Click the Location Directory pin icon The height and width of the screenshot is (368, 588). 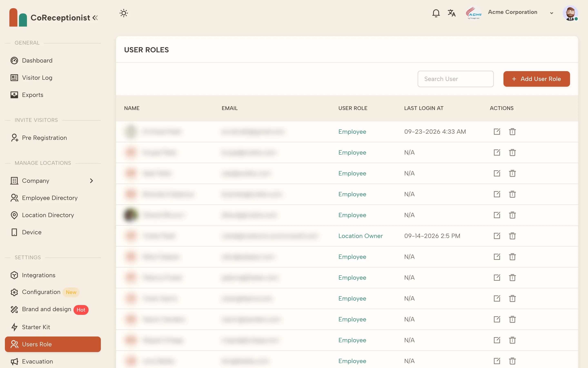[x=14, y=215]
